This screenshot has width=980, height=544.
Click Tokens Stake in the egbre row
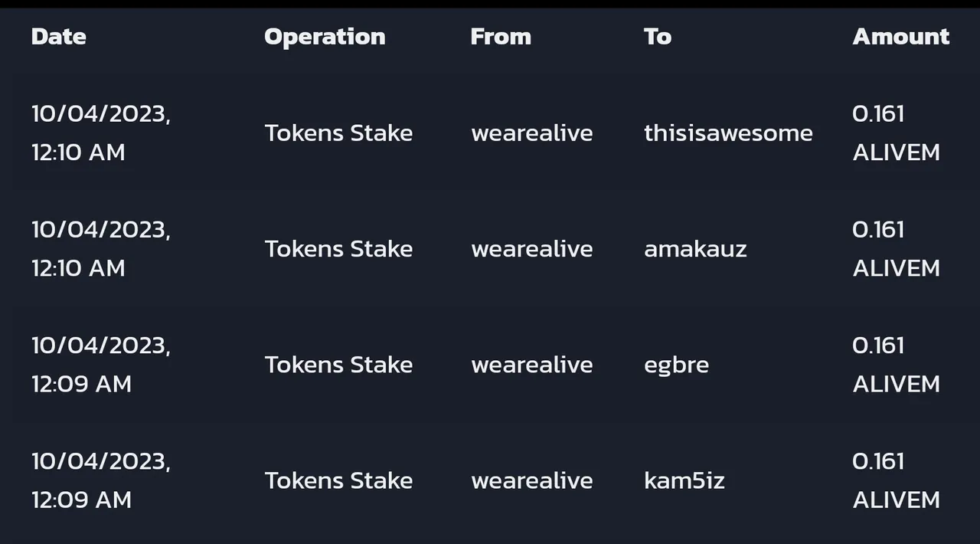coord(338,365)
